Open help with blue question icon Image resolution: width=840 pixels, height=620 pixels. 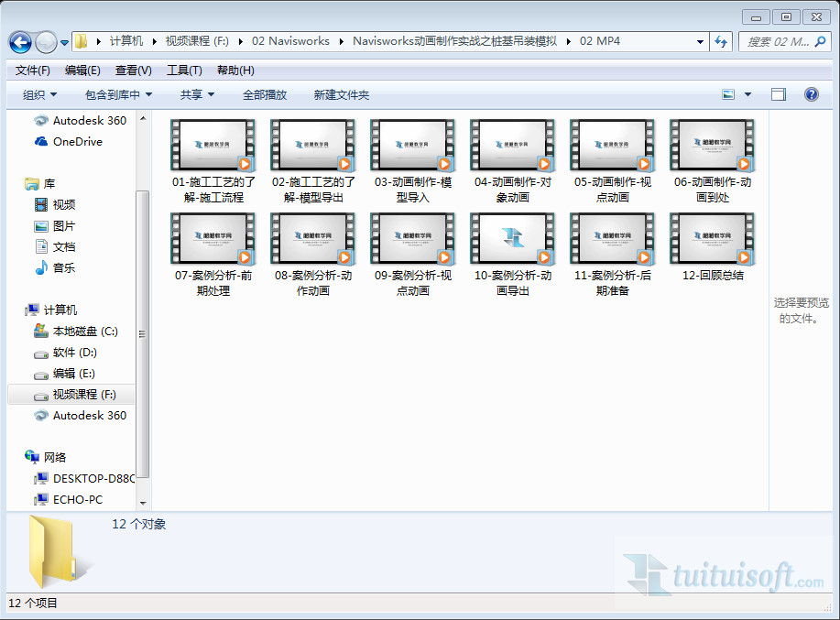[811, 94]
